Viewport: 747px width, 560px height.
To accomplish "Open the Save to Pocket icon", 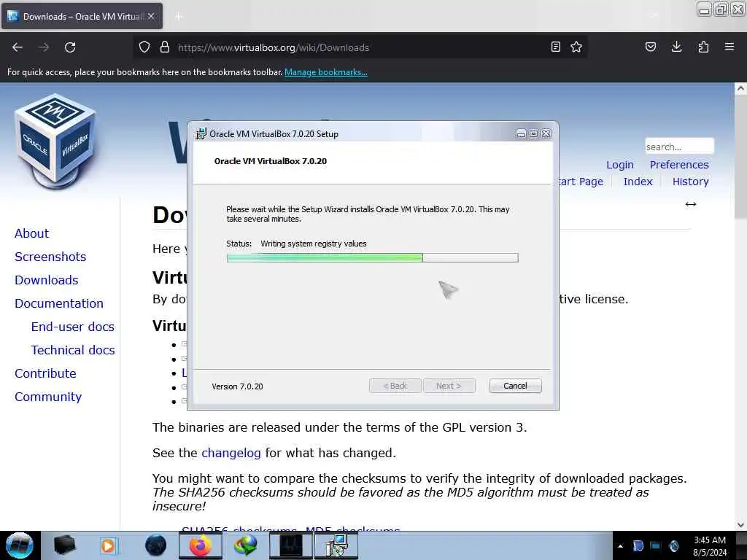I will [650, 47].
